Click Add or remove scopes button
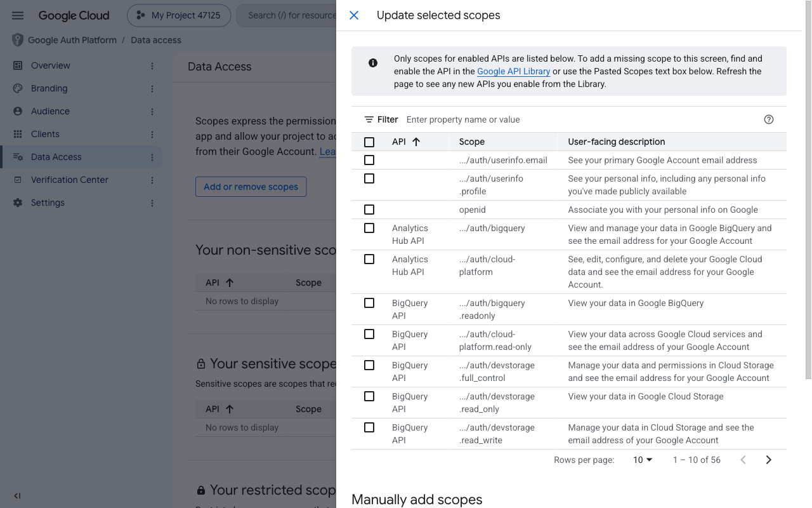The height and width of the screenshot is (508, 812). [x=251, y=187]
